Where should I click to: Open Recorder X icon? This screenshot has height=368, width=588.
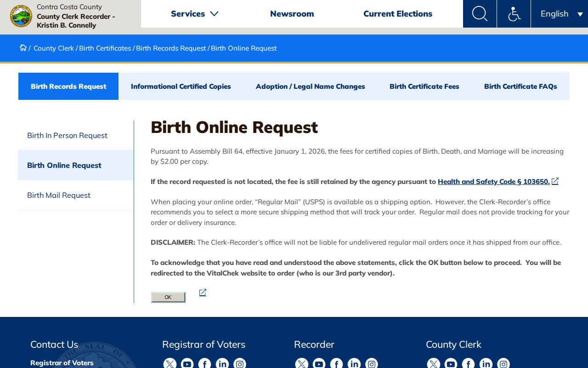click(x=301, y=364)
